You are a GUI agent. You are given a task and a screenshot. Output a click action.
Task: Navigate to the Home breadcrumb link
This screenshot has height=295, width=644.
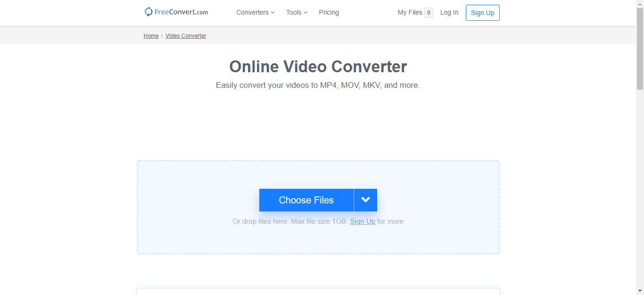[x=151, y=36]
